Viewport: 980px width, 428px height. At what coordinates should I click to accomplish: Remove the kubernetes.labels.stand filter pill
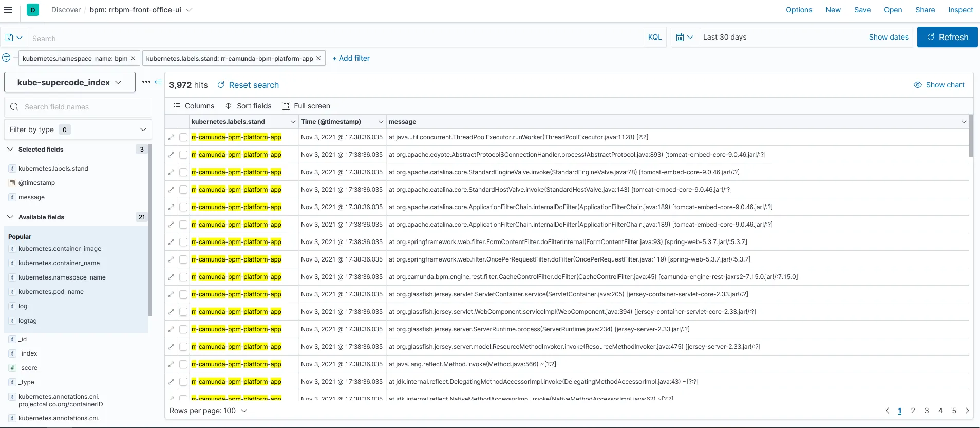[x=318, y=58]
